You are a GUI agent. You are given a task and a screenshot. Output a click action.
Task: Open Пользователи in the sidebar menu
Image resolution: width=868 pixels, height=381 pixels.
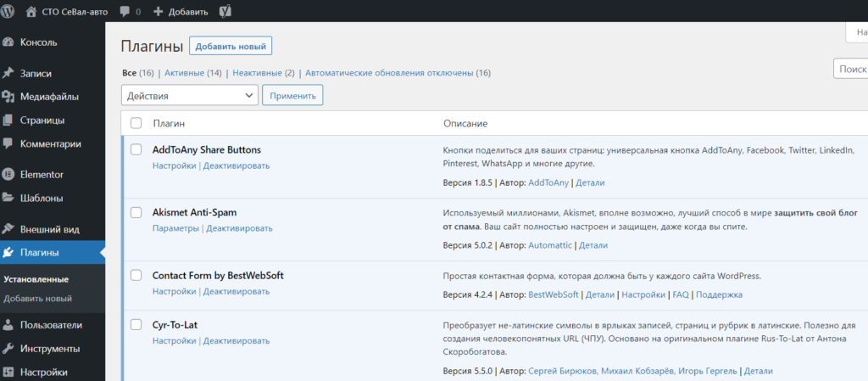coord(51,325)
